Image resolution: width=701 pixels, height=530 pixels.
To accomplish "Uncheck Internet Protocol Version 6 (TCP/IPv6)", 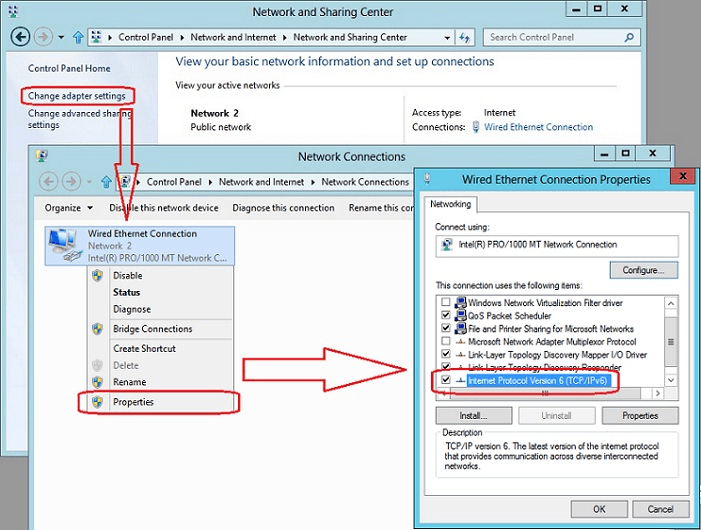I will click(445, 380).
